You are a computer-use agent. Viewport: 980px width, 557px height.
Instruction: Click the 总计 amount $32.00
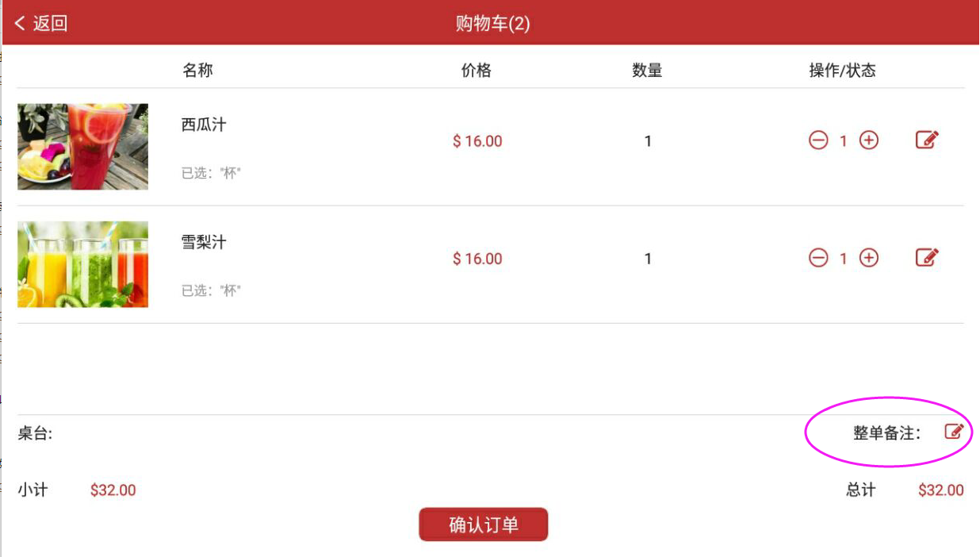[x=941, y=490]
